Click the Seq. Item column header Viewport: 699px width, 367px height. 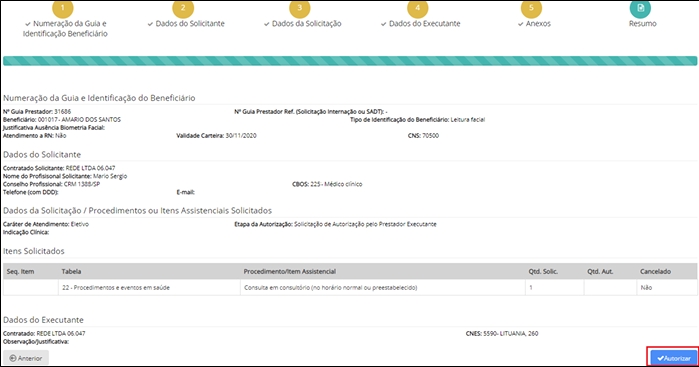20,271
